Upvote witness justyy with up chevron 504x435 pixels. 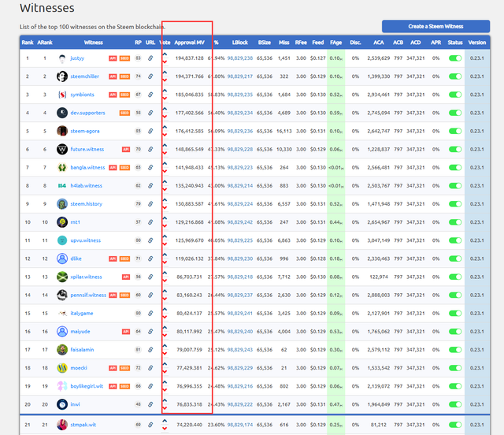[x=165, y=54]
